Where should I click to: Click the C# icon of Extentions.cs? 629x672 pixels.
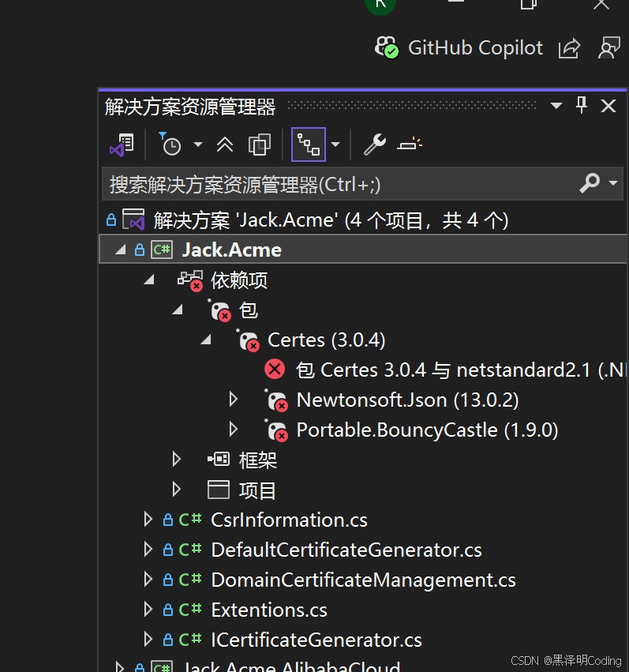[x=189, y=610]
